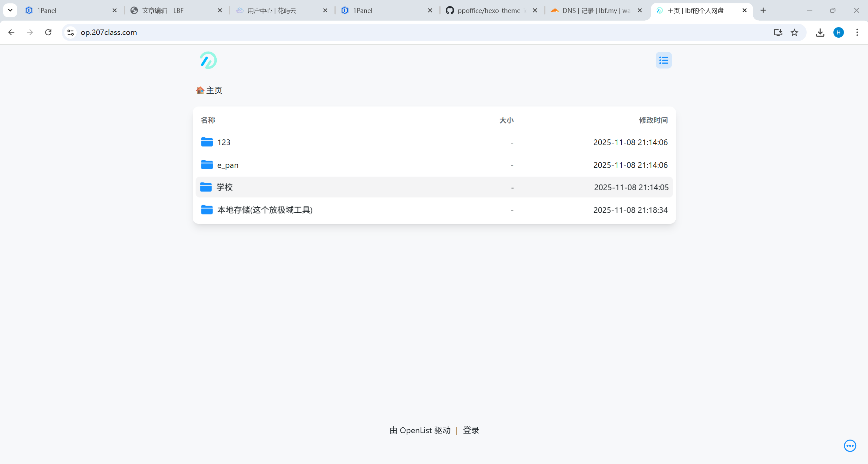Open the 学校 folder
Viewport: 868px width, 464px height.
[x=224, y=187]
